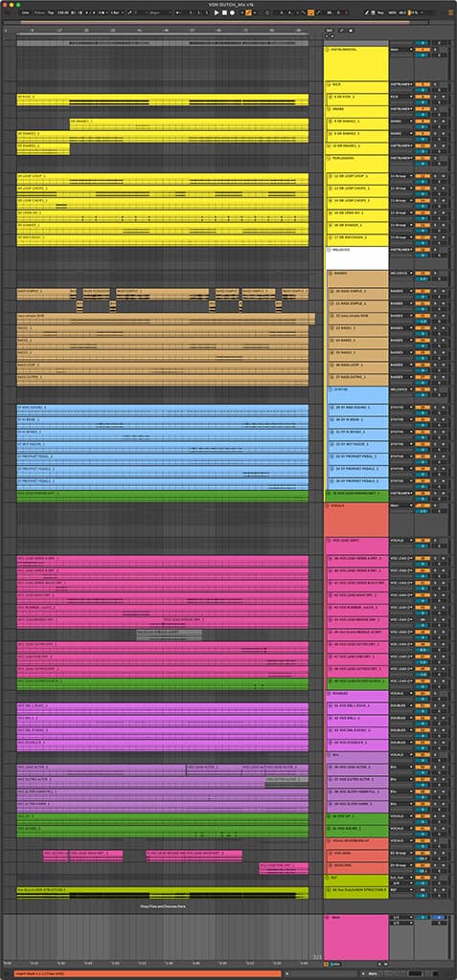The width and height of the screenshot is (457, 980).
Task: Click the 1:00 mark on the bottom time ruler
Action: pyautogui.click(x=116, y=963)
